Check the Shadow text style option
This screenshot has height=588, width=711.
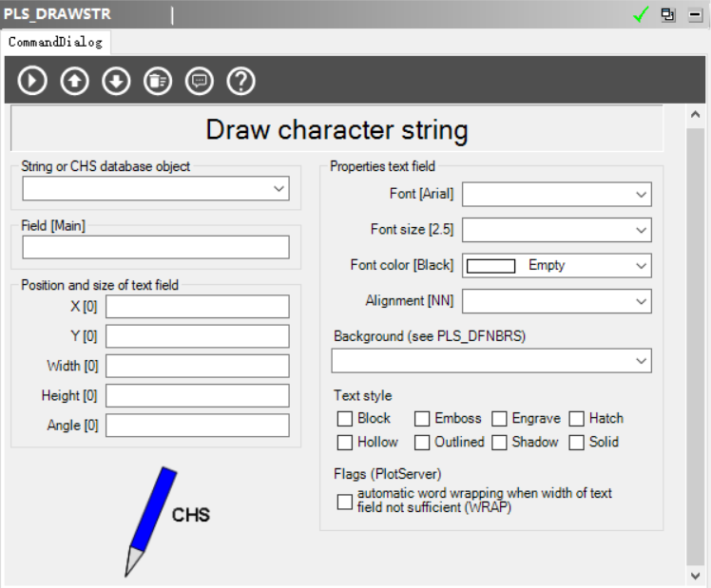[x=499, y=443]
